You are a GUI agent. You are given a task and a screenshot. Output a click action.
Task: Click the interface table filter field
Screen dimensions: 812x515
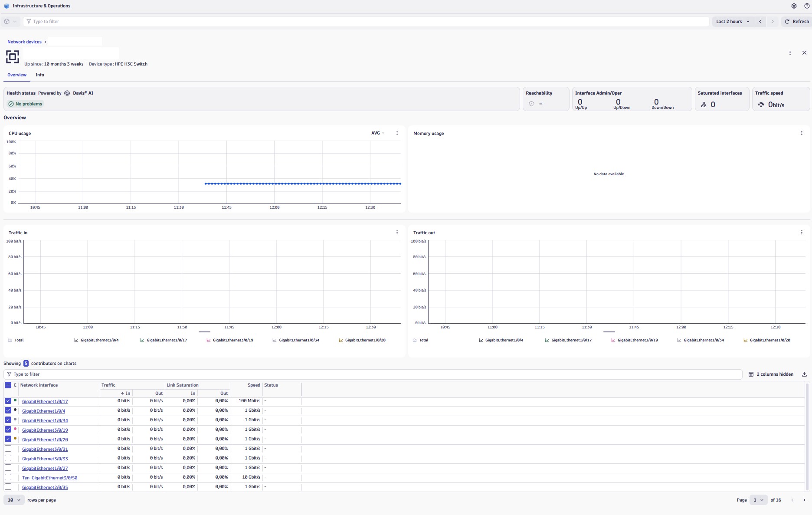pos(373,374)
